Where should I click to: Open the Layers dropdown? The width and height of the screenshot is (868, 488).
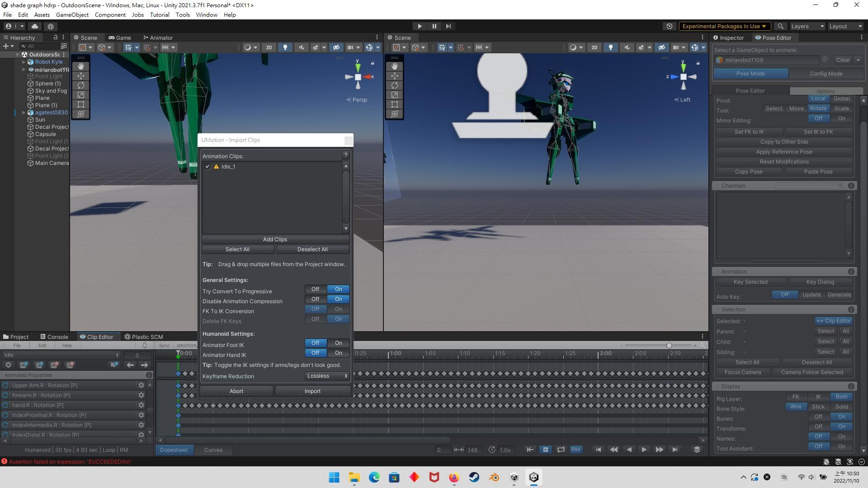pos(807,26)
